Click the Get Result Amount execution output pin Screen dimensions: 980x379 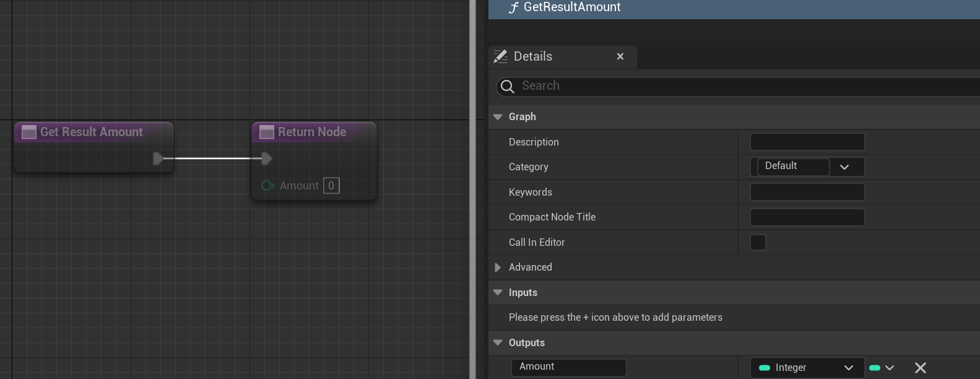tap(158, 159)
